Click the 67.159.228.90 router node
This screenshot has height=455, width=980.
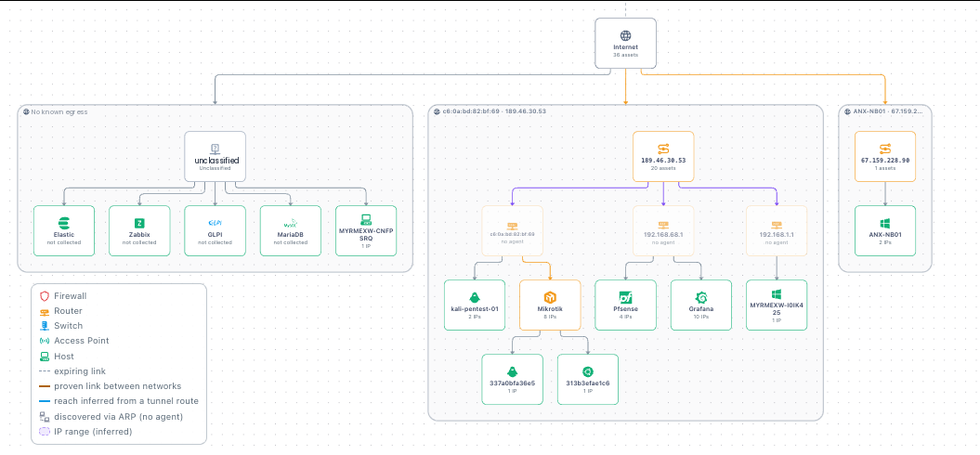coord(885,156)
